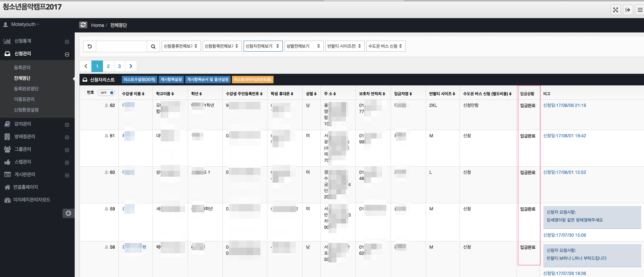Select page 1
The image size is (644, 277).
(97, 66)
